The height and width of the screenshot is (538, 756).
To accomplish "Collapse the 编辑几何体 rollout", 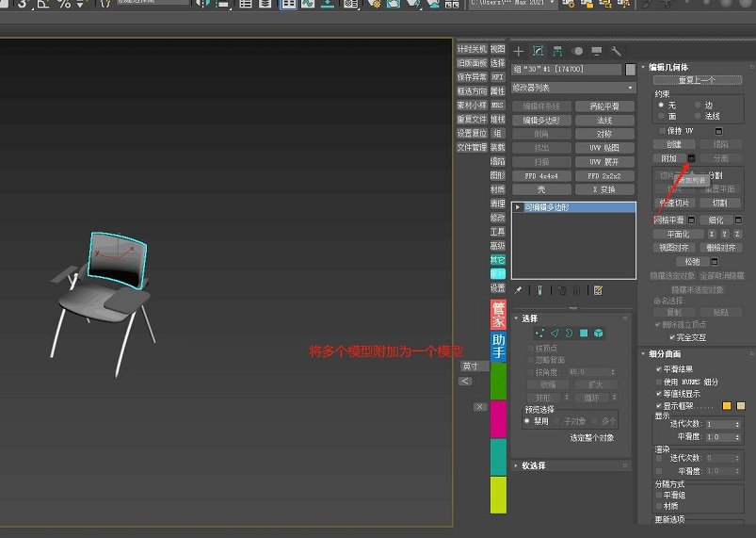I will [643, 67].
